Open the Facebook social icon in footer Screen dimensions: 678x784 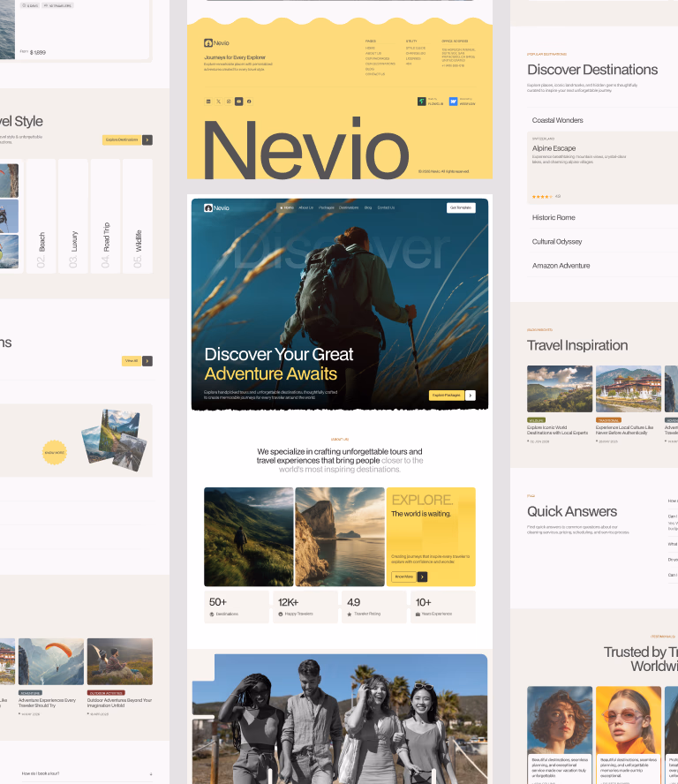(x=249, y=102)
